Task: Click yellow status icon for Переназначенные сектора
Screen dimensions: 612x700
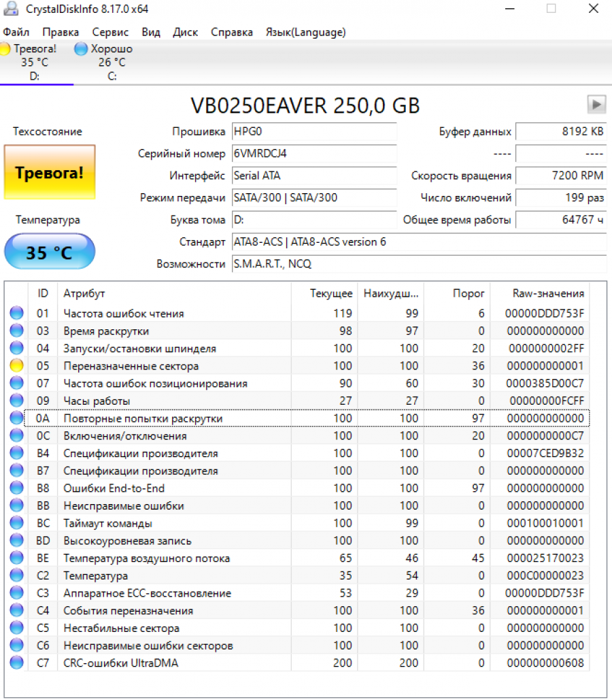Action: 16,366
